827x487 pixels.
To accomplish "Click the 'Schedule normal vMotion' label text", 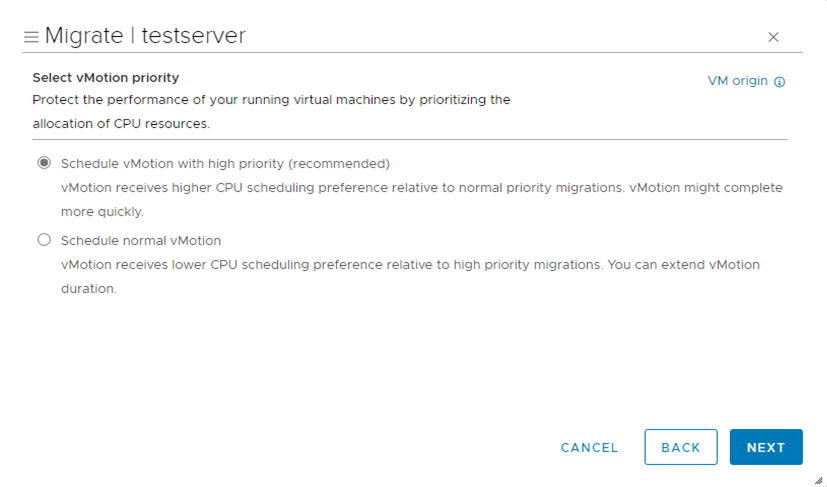I will coord(141,241).
